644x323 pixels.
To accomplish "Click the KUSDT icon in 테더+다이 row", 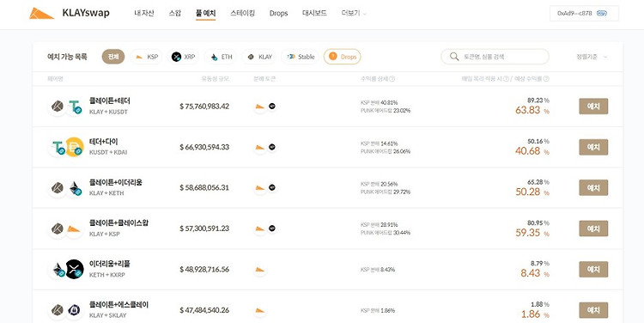I will coord(57,147).
